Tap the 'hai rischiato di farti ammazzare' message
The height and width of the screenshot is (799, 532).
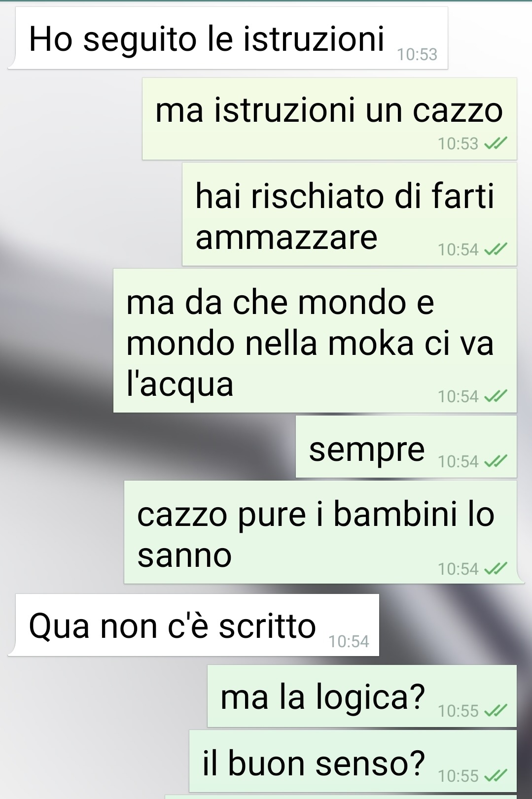(x=350, y=214)
